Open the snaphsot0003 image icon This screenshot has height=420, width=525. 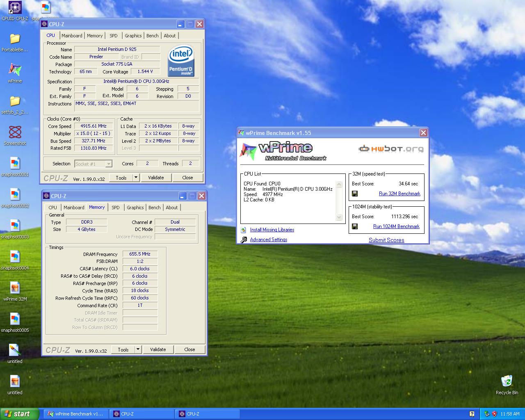[x=15, y=226]
